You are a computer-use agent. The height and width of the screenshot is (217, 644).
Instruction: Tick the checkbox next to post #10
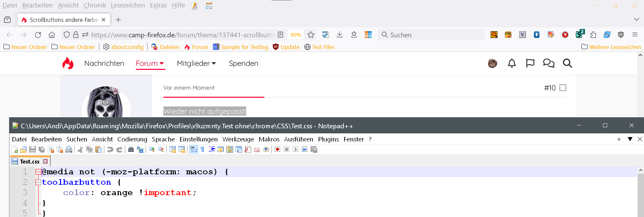pos(563,88)
